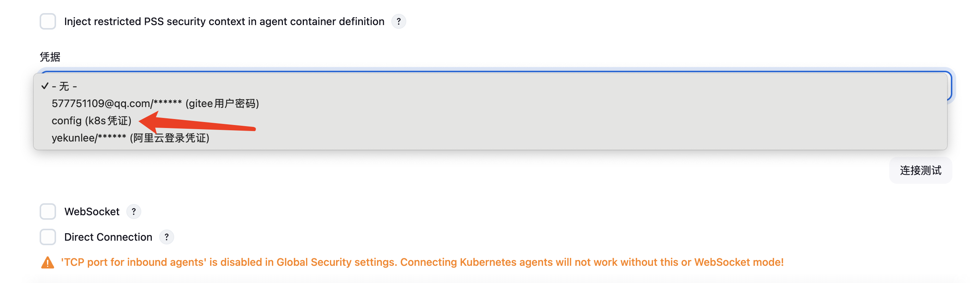The height and width of the screenshot is (283, 980).
Task: Click the checkmark beside the 无 option
Action: coord(45,86)
